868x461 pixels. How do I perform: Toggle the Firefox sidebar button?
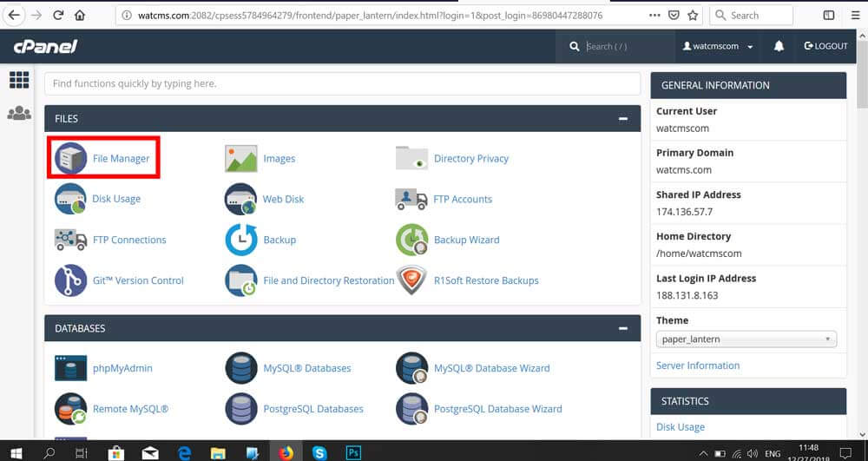[829, 16]
